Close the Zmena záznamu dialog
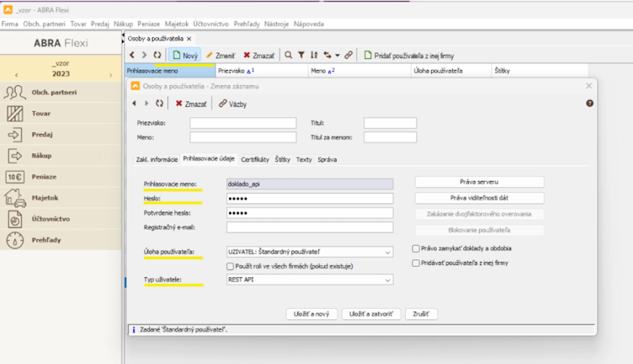This screenshot has height=364, width=633. [x=589, y=86]
